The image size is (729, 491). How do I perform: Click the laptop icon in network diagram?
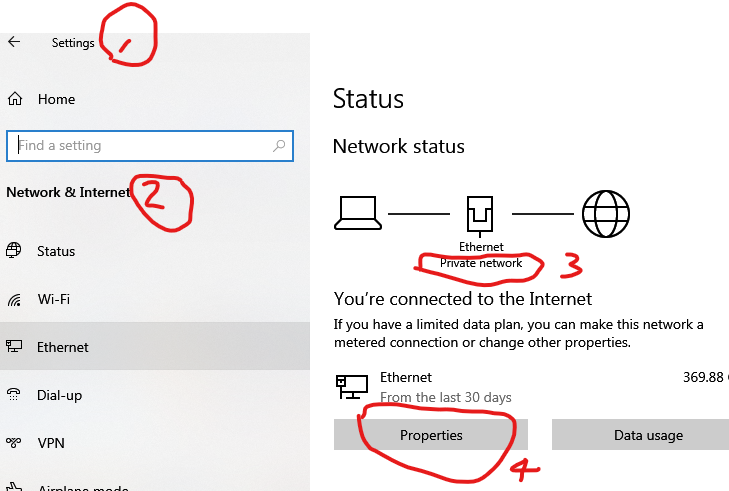(358, 213)
